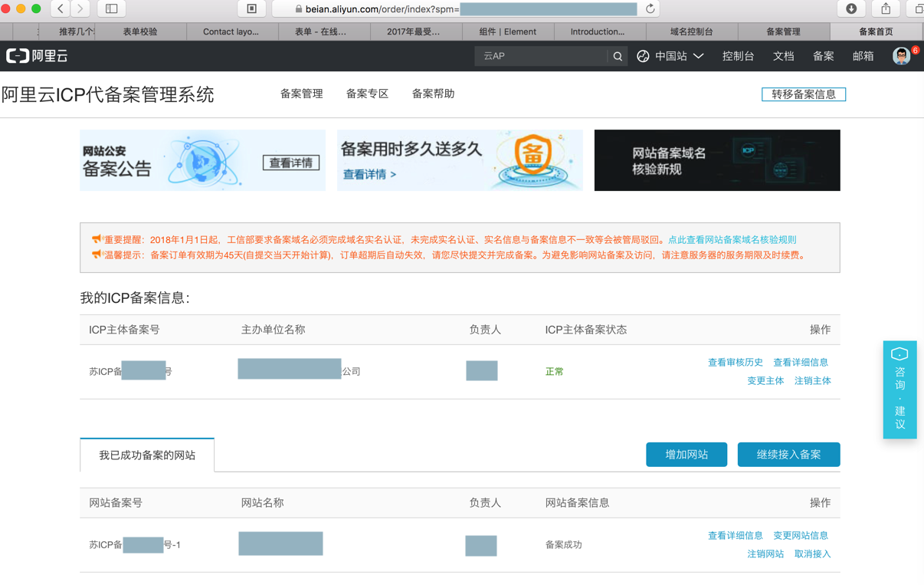Open the 备案帮助 navigation item
This screenshot has height=585, width=924.
[x=433, y=94]
